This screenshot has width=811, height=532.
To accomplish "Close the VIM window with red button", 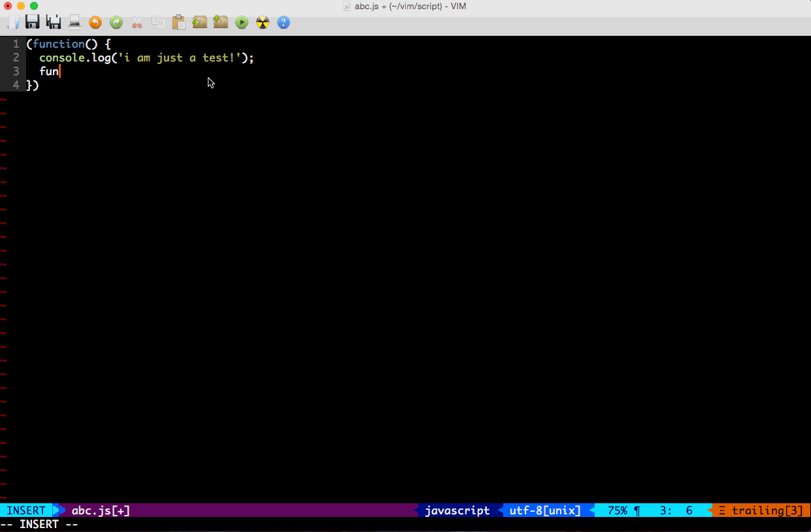I will pyautogui.click(x=8, y=6).
